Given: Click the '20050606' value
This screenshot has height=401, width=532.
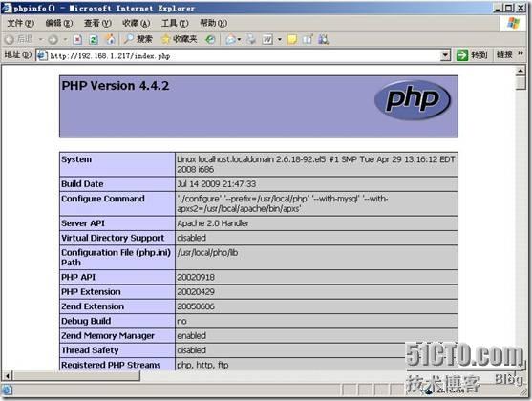Looking at the screenshot, I should click(196, 306).
